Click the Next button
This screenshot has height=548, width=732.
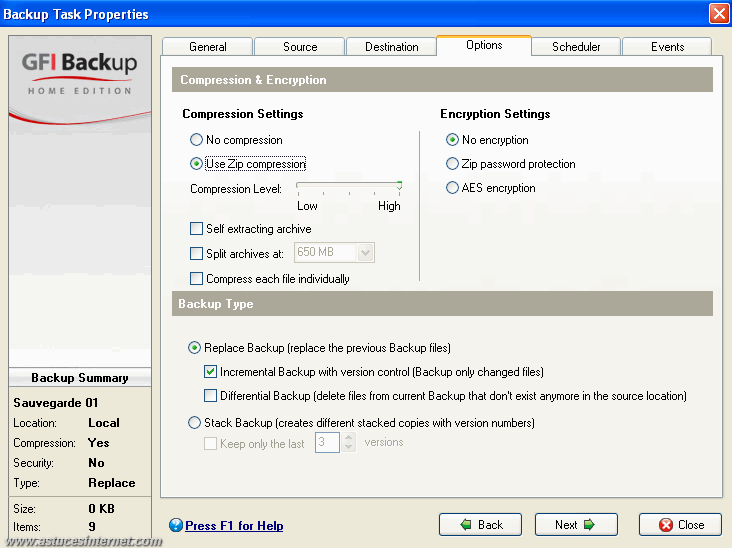click(576, 525)
